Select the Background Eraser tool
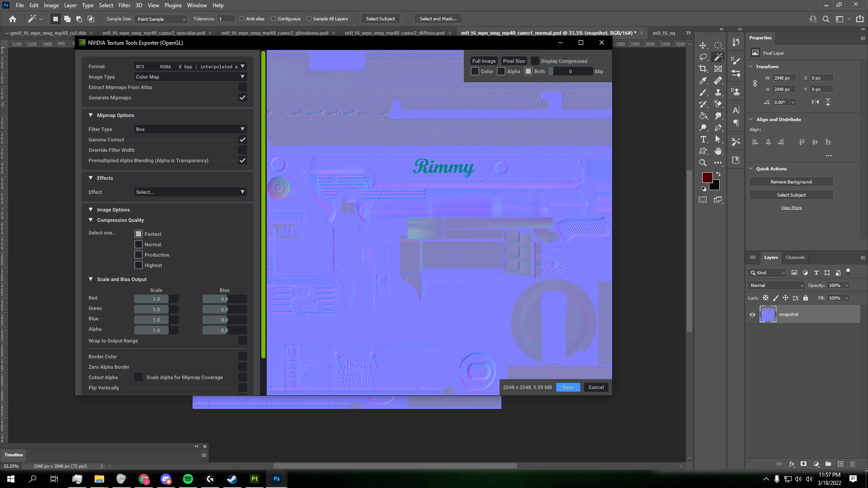 [718, 104]
